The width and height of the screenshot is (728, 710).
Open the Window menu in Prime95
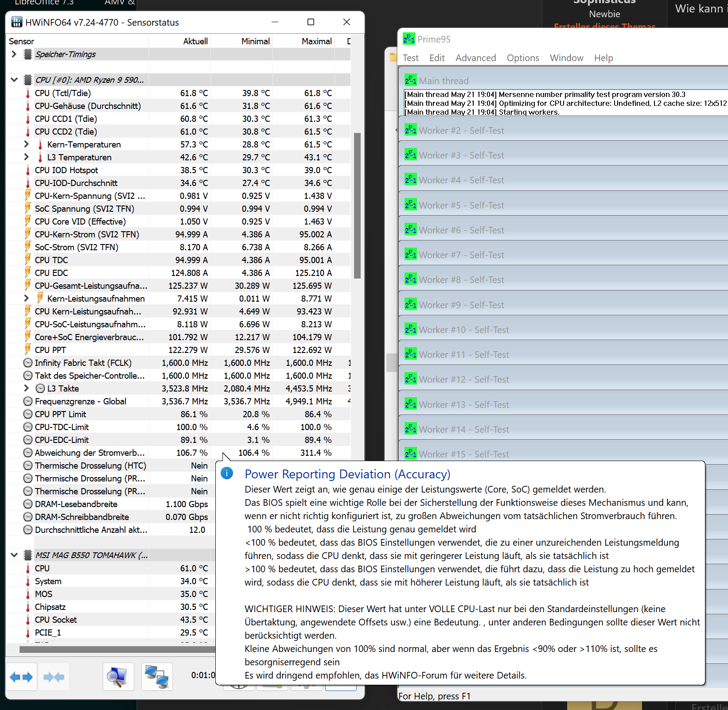click(567, 58)
